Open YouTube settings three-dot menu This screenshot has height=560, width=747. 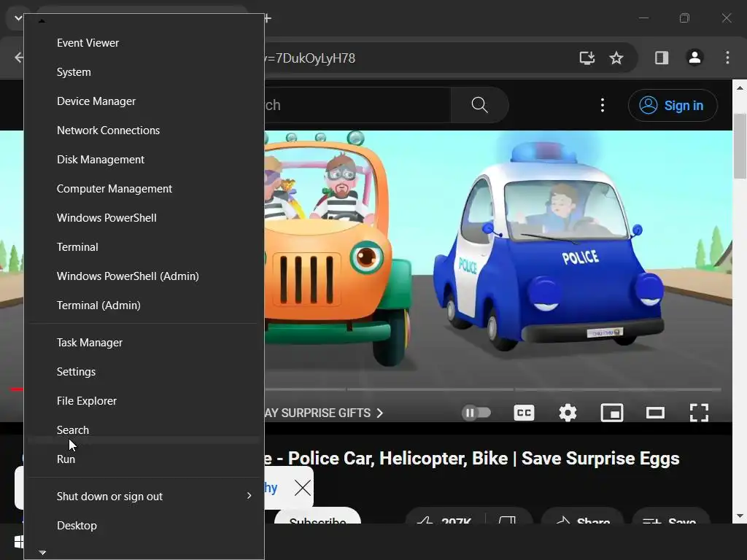tap(603, 105)
